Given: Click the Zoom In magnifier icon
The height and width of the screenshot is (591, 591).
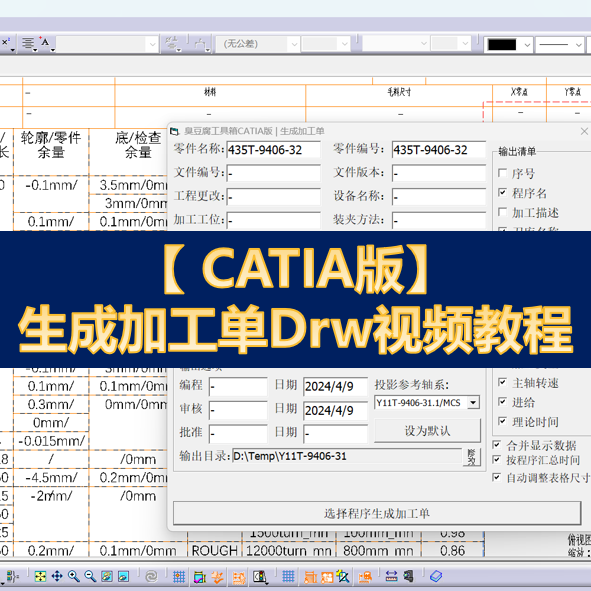Looking at the screenshot, I should click(73, 576).
